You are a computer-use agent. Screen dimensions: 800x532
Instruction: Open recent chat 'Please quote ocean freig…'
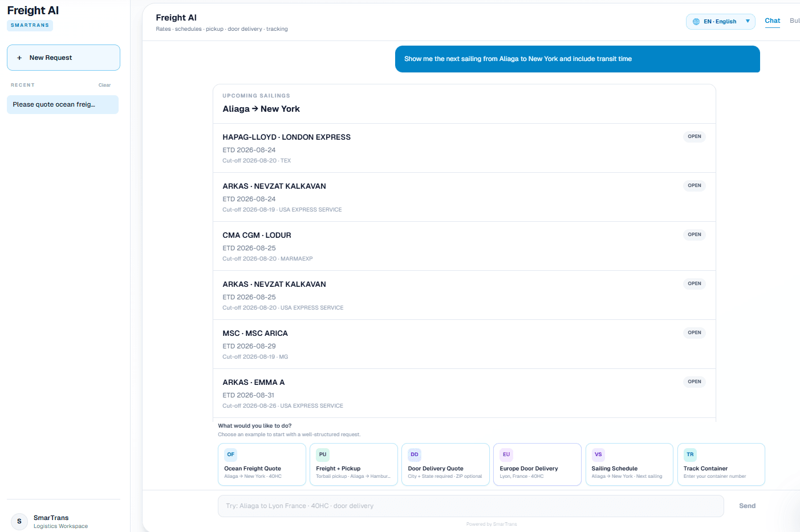(x=63, y=104)
